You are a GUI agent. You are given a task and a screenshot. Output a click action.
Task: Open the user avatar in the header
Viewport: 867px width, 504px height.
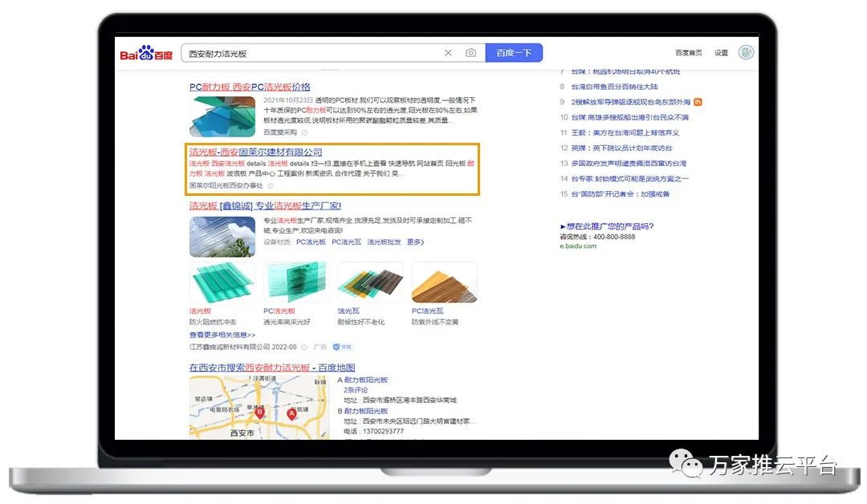click(746, 53)
